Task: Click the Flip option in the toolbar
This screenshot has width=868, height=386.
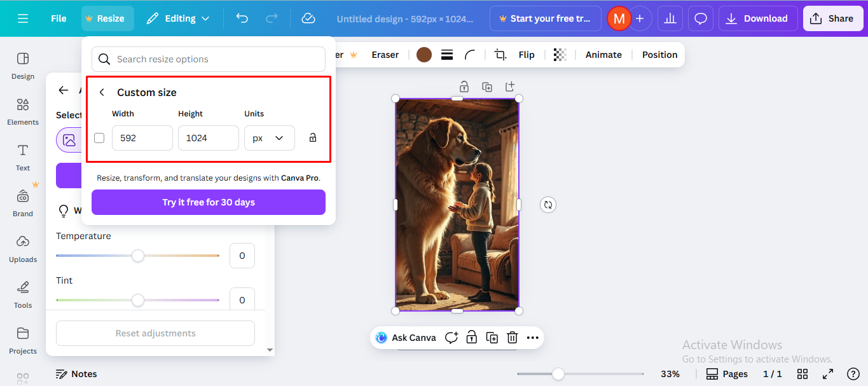Action: 527,55
